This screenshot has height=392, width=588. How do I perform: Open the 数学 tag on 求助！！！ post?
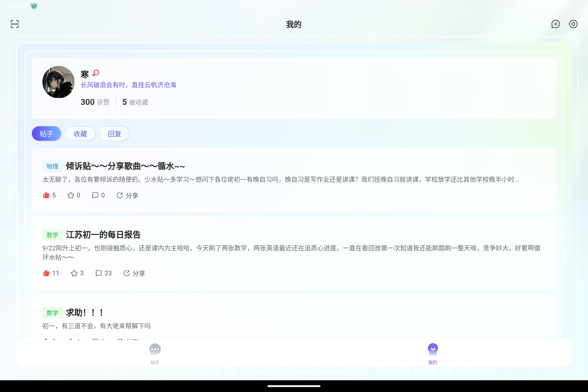52,313
